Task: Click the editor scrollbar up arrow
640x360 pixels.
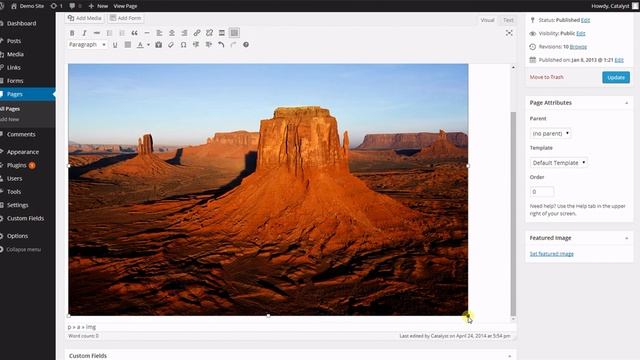Action: point(513,67)
